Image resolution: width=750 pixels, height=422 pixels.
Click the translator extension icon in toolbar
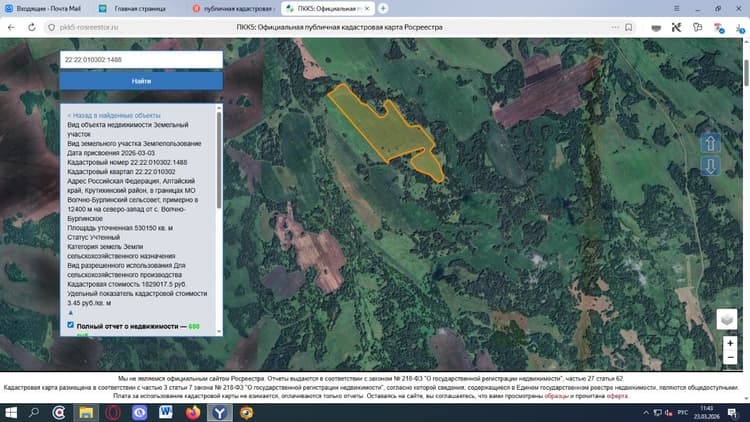[718, 28]
